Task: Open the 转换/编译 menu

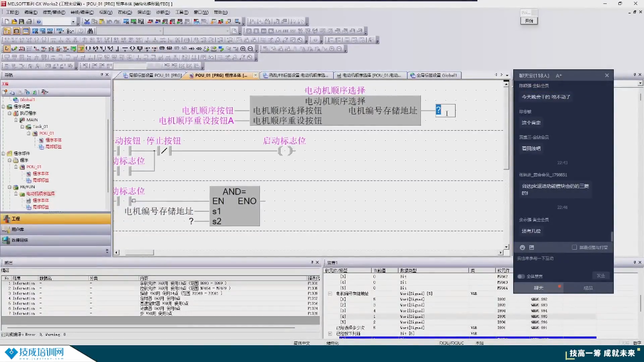Action: [x=82, y=12]
